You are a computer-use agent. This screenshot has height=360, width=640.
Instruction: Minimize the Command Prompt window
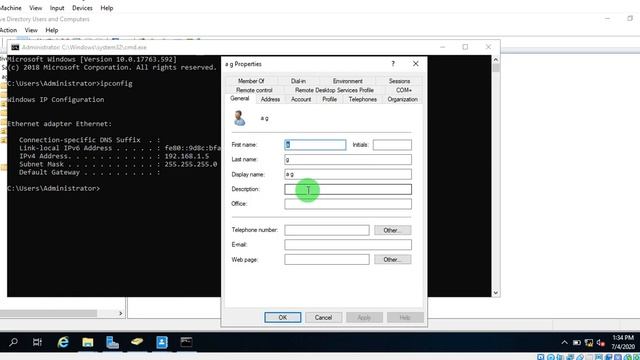coord(442,47)
